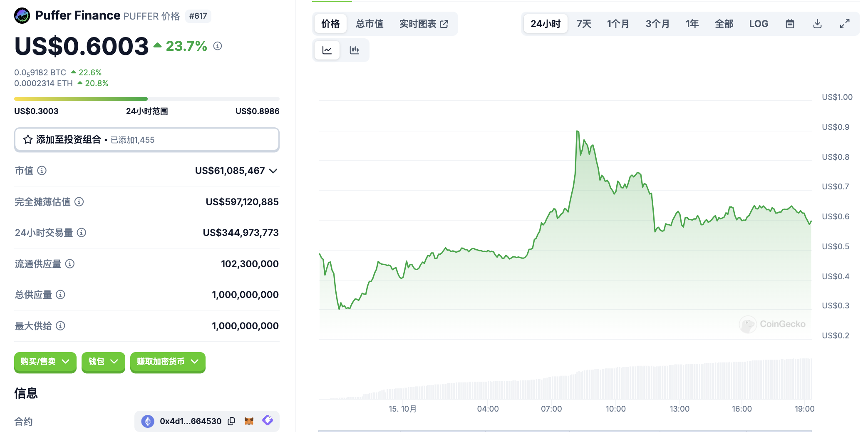Image resolution: width=868 pixels, height=432 pixels.
Task: Select the 价格 tab
Action: (330, 24)
